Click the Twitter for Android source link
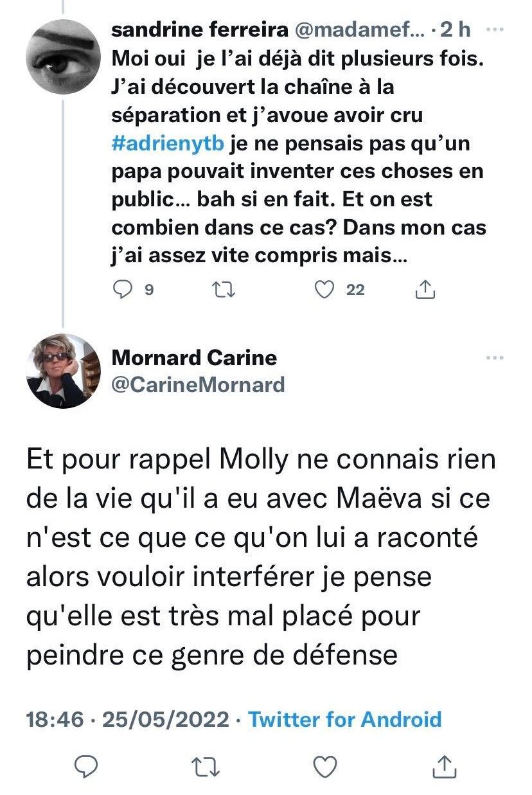 (345, 719)
